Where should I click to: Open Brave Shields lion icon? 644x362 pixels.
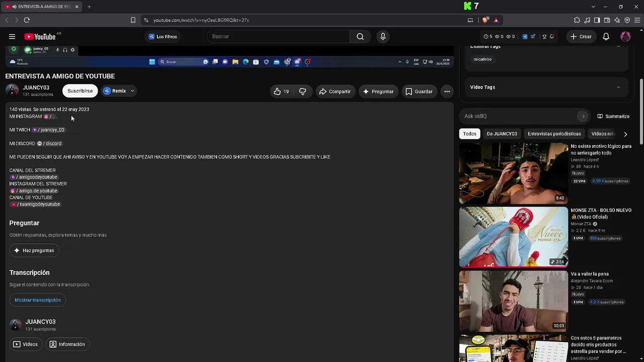[485, 20]
